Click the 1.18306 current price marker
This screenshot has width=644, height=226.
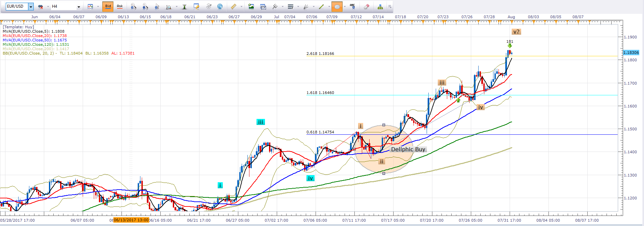pyautogui.click(x=631, y=53)
